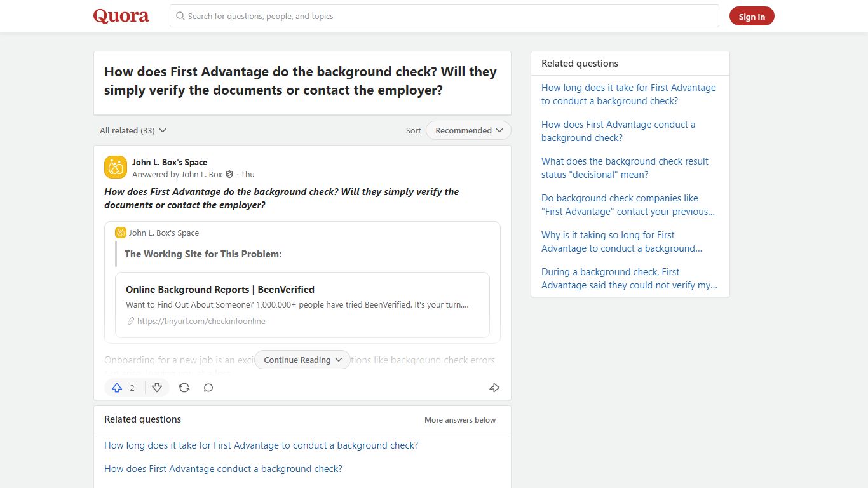Click Answered by John L. Box
868x488 pixels.
(177, 174)
